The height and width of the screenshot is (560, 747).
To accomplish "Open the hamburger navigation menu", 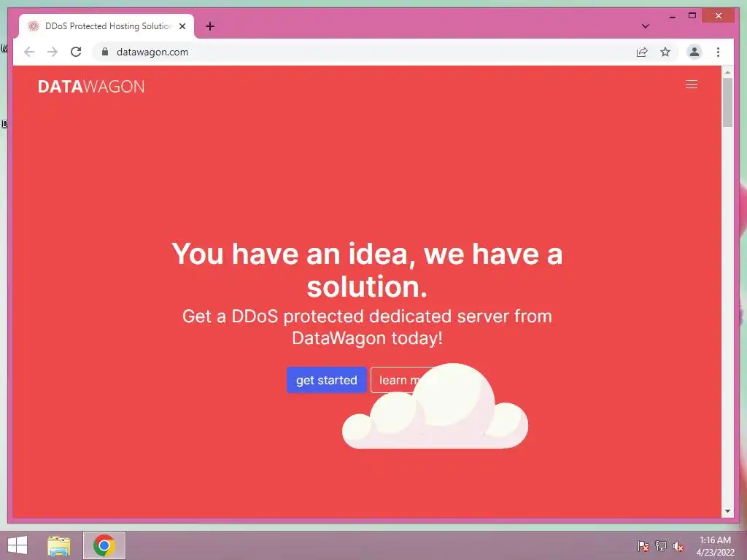I will point(692,85).
